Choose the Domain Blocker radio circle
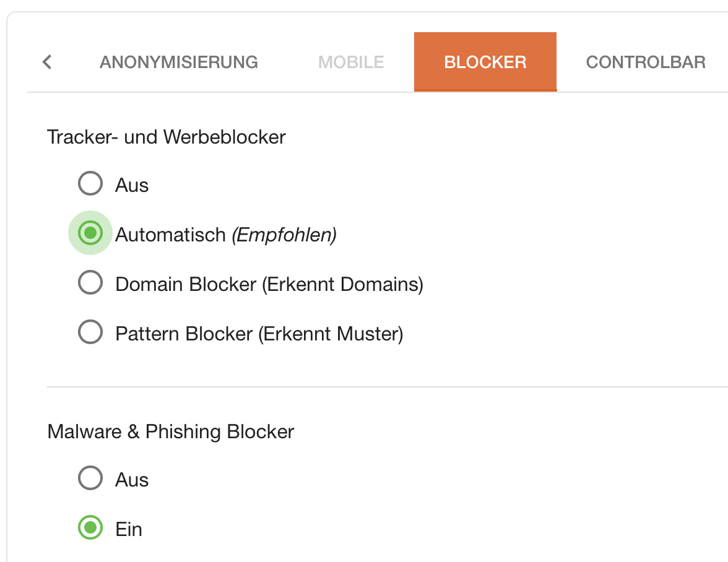 (x=90, y=283)
